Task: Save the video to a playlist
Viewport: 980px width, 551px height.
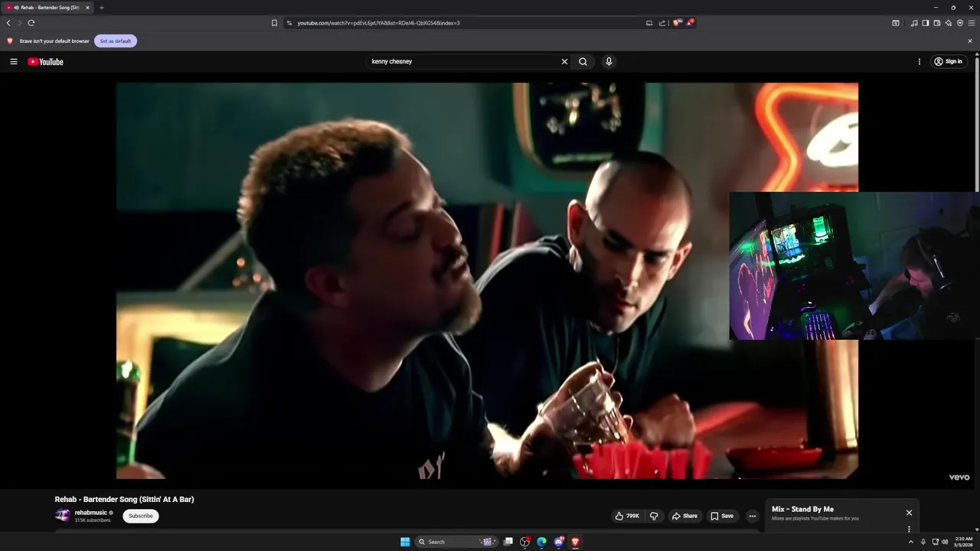Action: 722,516
